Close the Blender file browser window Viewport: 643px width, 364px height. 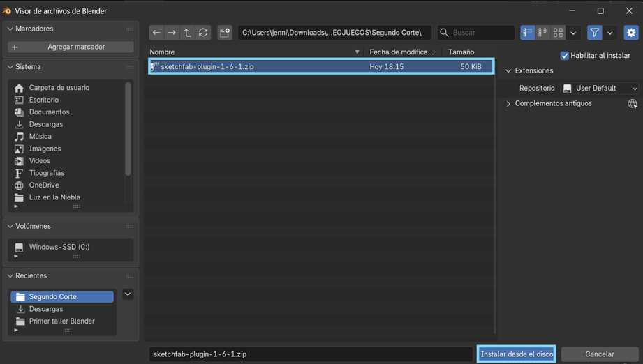pyautogui.click(x=629, y=11)
